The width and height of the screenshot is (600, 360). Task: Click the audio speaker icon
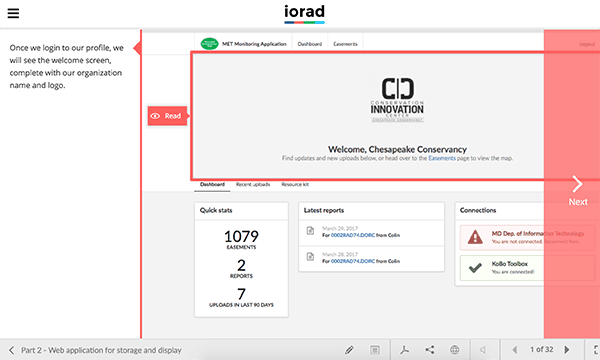coord(483,350)
